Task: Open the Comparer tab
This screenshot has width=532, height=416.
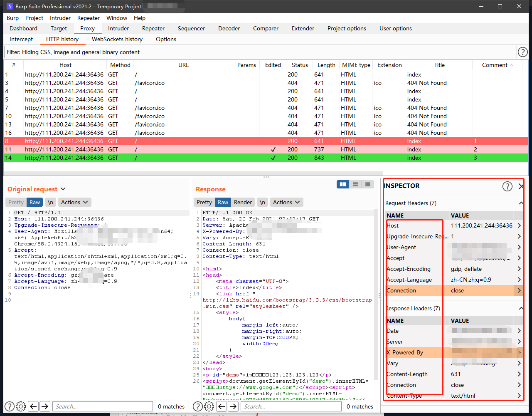Action: (266, 28)
